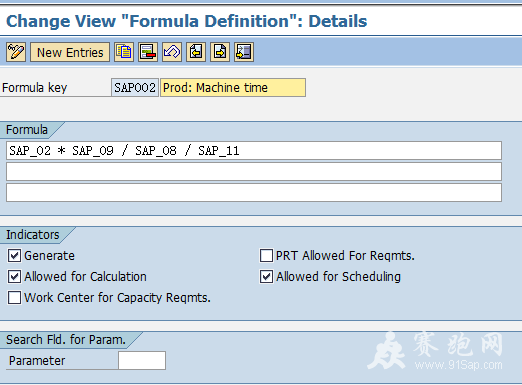522x385 pixels.
Task: Uncheck the Generate checkbox
Action: pos(14,256)
